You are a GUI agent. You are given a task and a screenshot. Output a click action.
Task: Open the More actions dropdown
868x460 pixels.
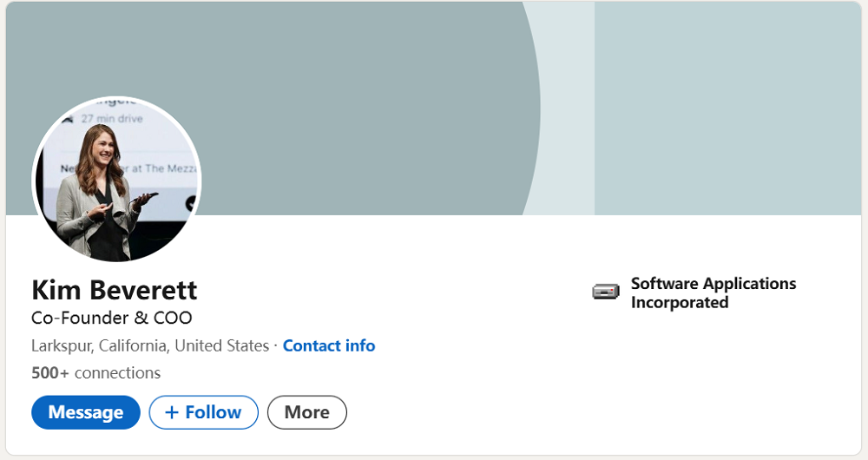306,412
